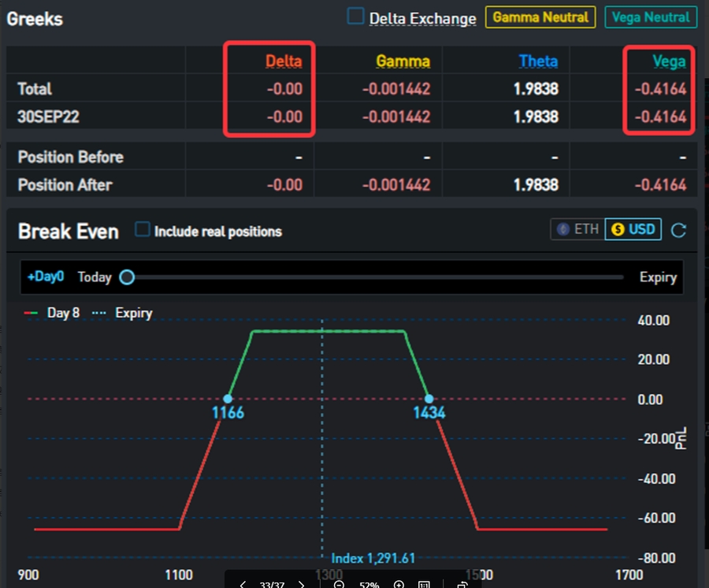This screenshot has height=588, width=709.
Task: Zoom out using the minus magnifier icon
Action: (339, 584)
